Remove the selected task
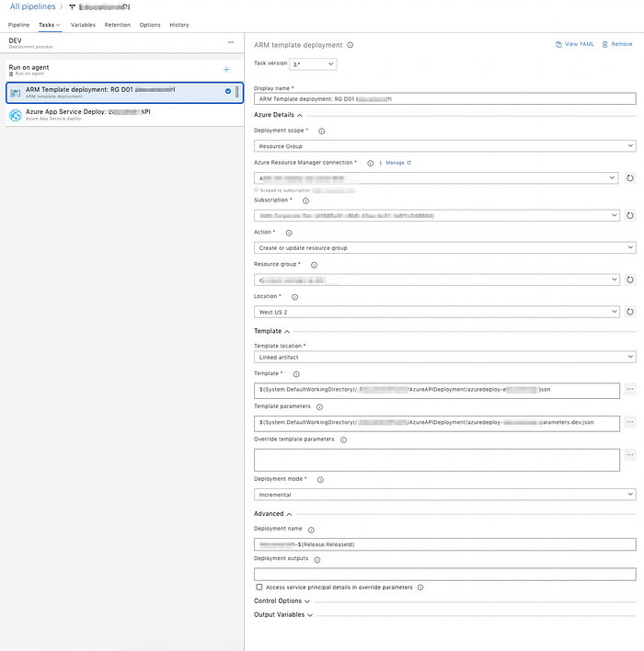This screenshot has width=644, height=651. 617,44
